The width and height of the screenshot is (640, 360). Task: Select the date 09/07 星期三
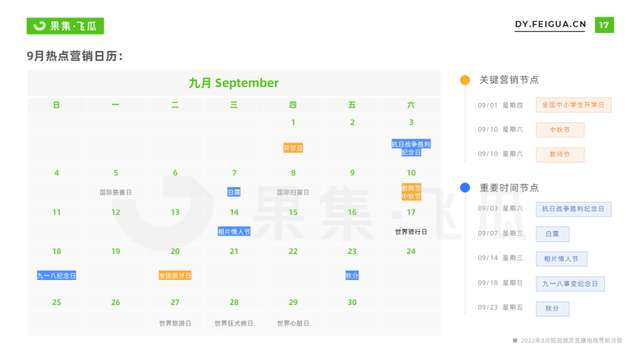(500, 233)
